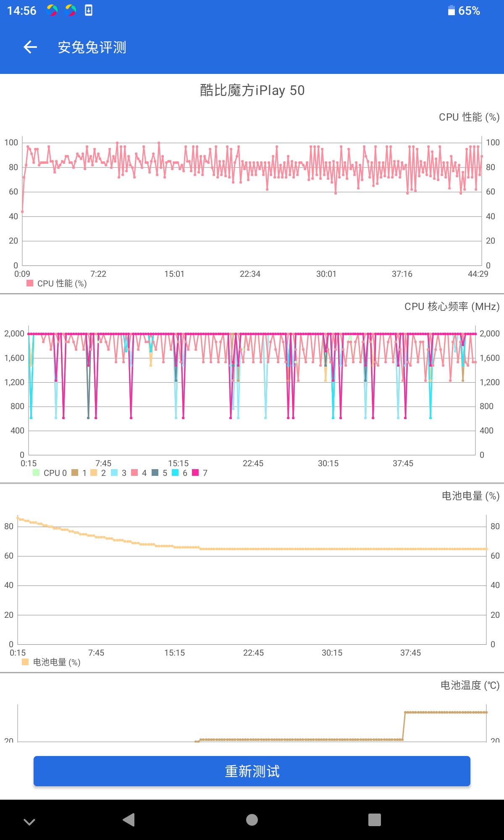Tap the CPU 核心频率 (MHz) chart title

[452, 307]
